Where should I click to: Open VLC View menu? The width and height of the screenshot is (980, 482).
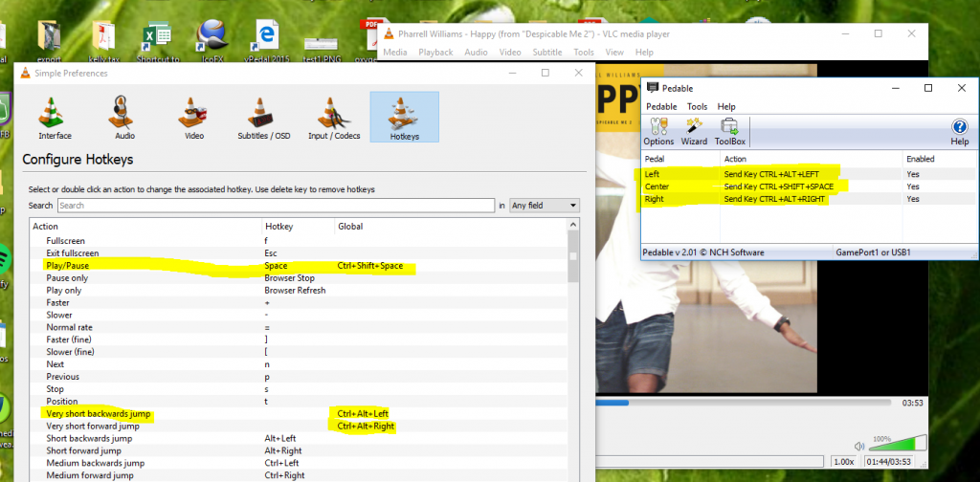coord(614,53)
